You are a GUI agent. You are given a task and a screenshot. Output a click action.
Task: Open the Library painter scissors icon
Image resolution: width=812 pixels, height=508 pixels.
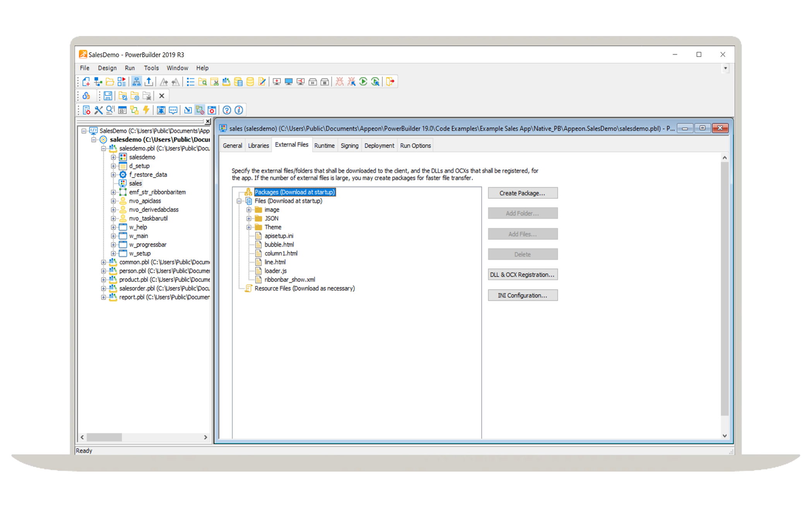214,82
